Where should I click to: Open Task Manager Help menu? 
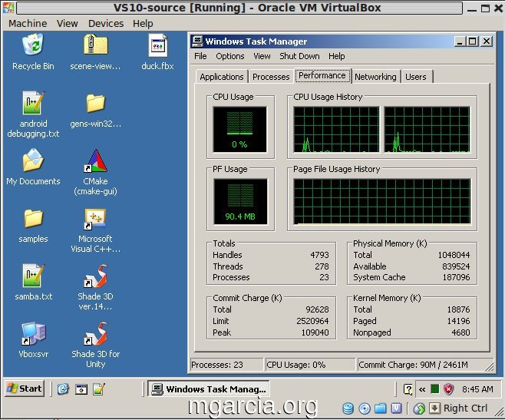pos(337,56)
